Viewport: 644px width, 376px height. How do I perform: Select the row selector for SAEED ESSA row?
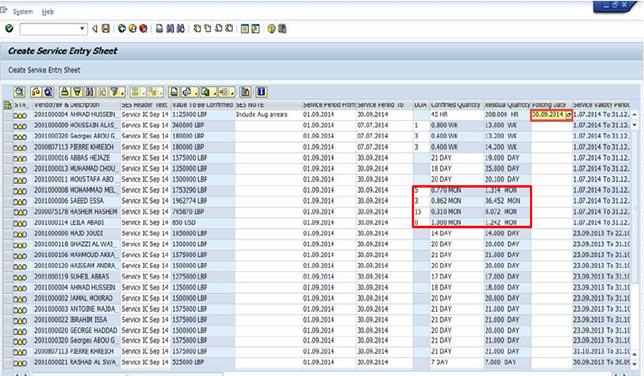[x=7, y=201]
